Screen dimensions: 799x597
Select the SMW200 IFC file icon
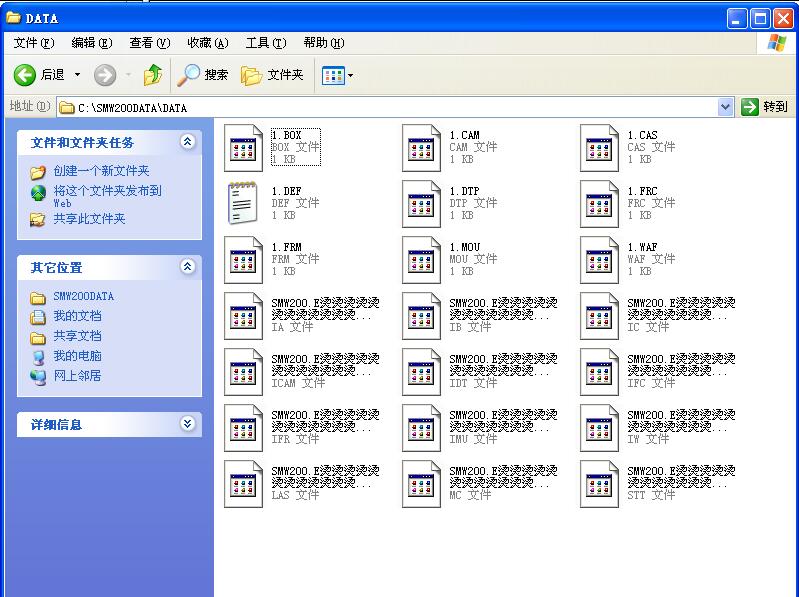click(599, 372)
